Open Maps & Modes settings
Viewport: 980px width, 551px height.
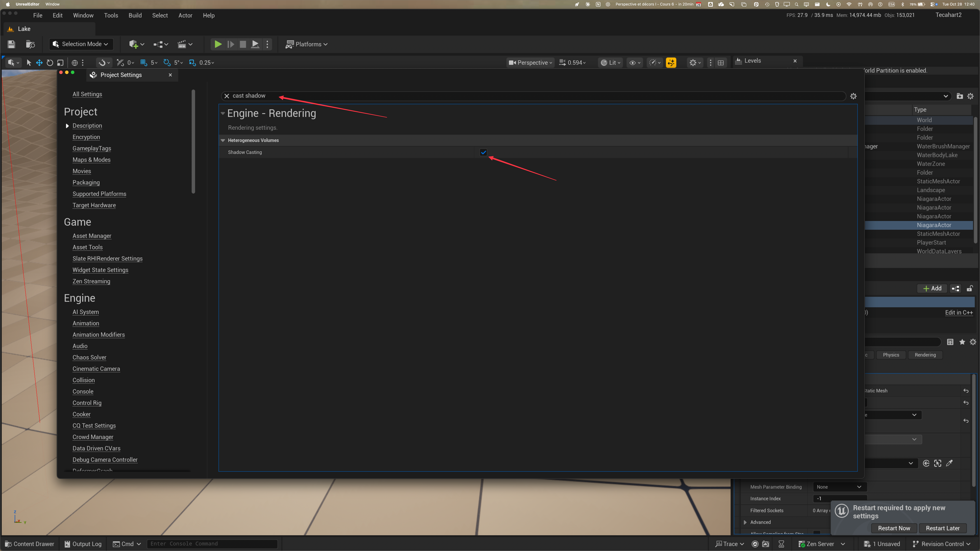pyautogui.click(x=91, y=160)
